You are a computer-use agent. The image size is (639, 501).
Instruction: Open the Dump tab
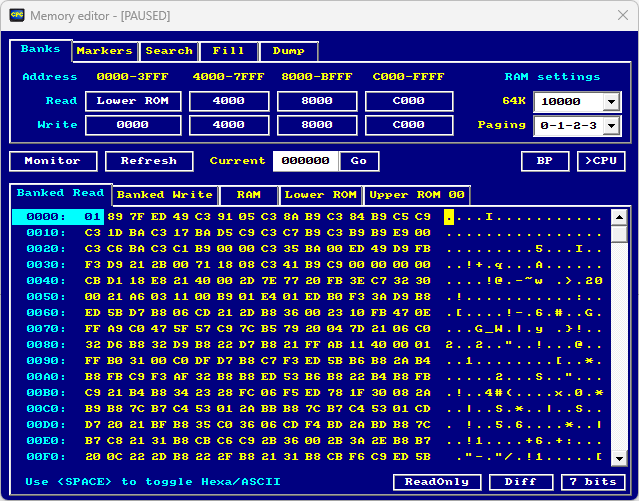tap(289, 51)
